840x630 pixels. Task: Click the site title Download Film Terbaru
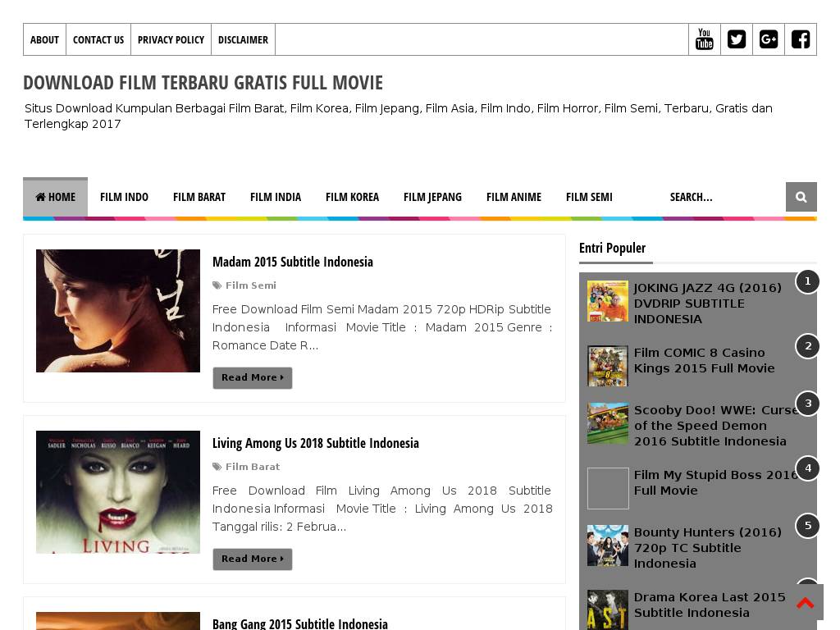pyautogui.click(x=203, y=83)
